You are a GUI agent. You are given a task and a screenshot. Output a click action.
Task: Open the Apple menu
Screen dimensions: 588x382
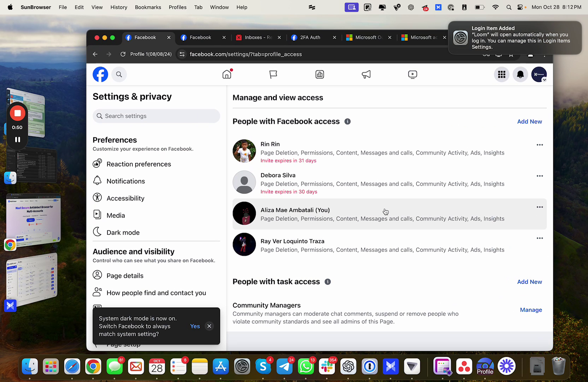(x=10, y=7)
